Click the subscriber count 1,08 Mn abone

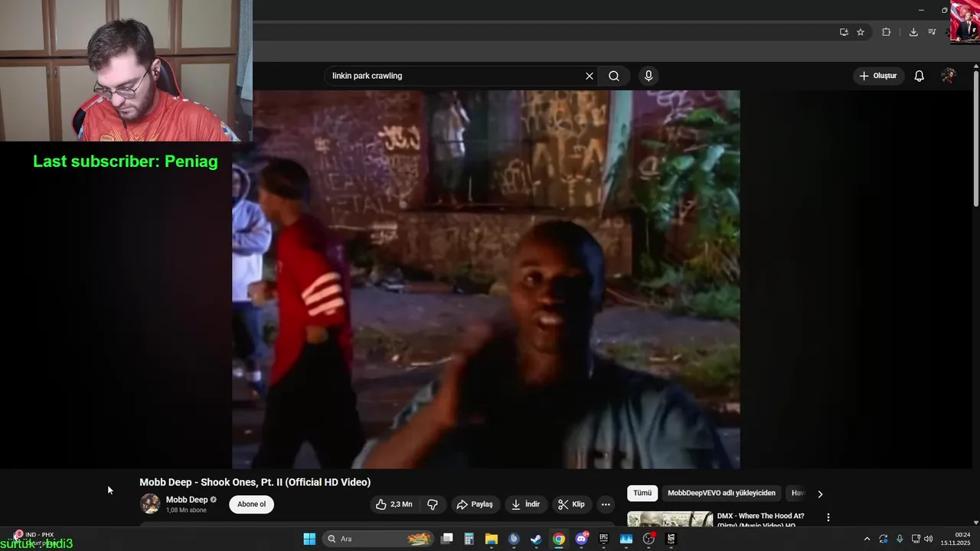[186, 510]
